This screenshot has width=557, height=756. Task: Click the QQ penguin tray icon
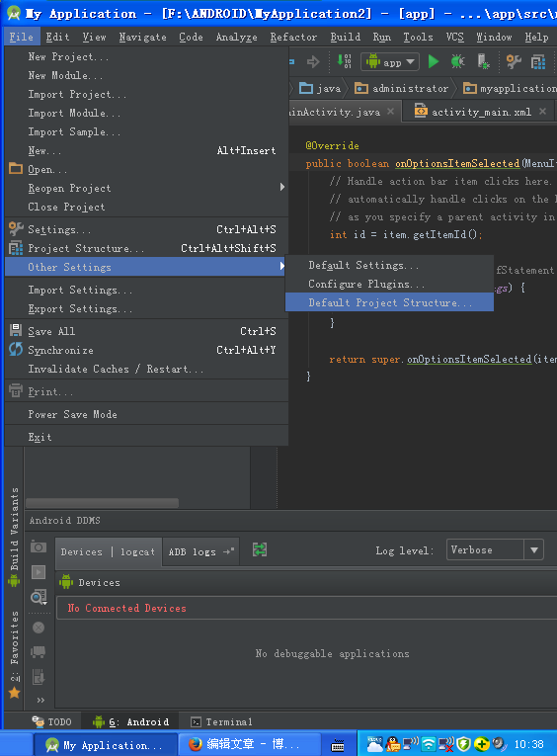pos(394,744)
